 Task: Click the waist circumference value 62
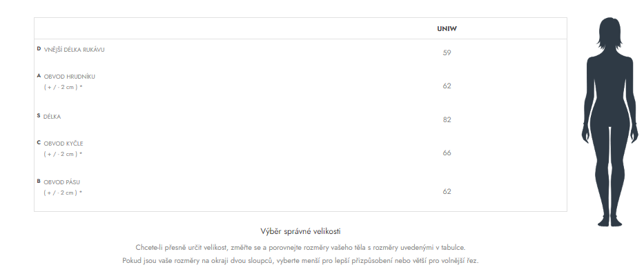click(447, 191)
